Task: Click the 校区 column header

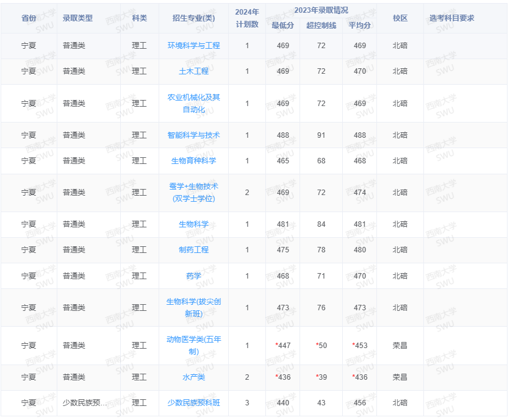Action: click(x=401, y=18)
